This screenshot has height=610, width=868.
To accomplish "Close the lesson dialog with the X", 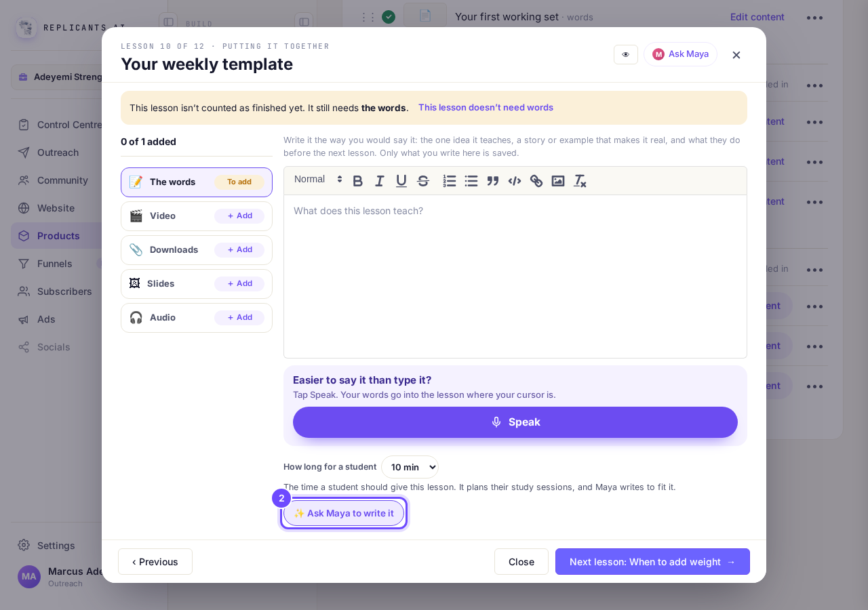I will click(x=736, y=55).
